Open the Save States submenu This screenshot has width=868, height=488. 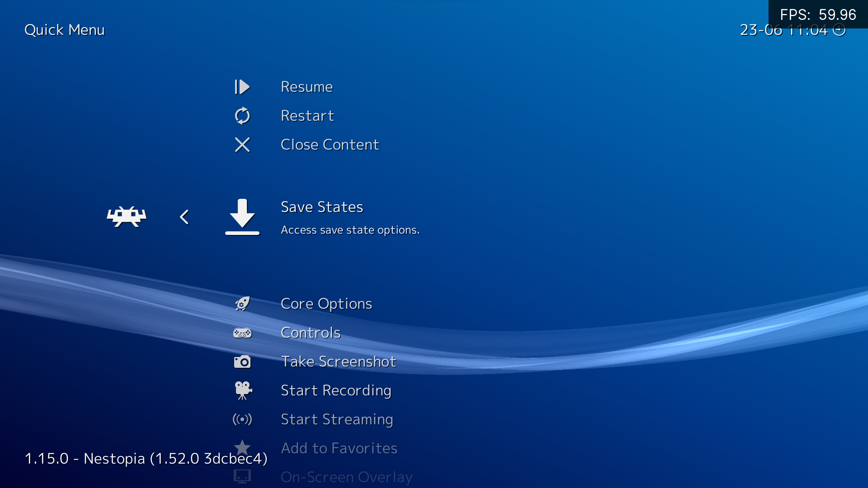click(322, 207)
